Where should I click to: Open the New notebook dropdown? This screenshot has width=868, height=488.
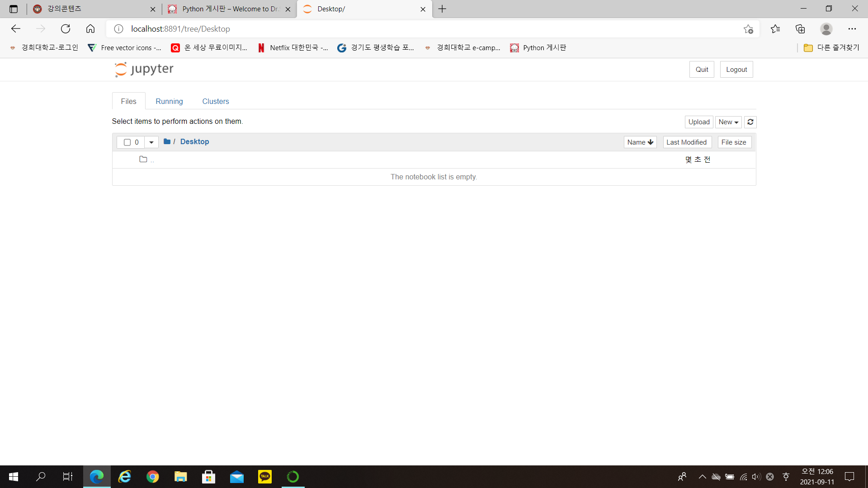pos(728,122)
